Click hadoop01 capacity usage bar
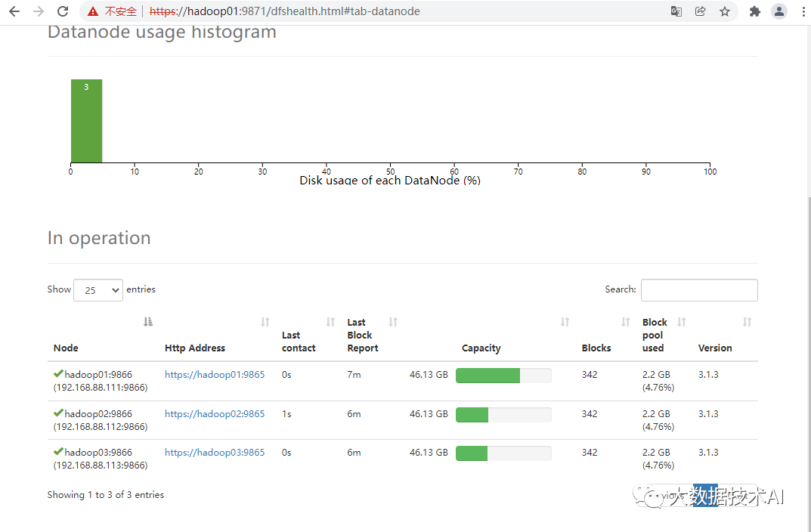Image resolution: width=811 pixels, height=532 pixels. pos(503,376)
